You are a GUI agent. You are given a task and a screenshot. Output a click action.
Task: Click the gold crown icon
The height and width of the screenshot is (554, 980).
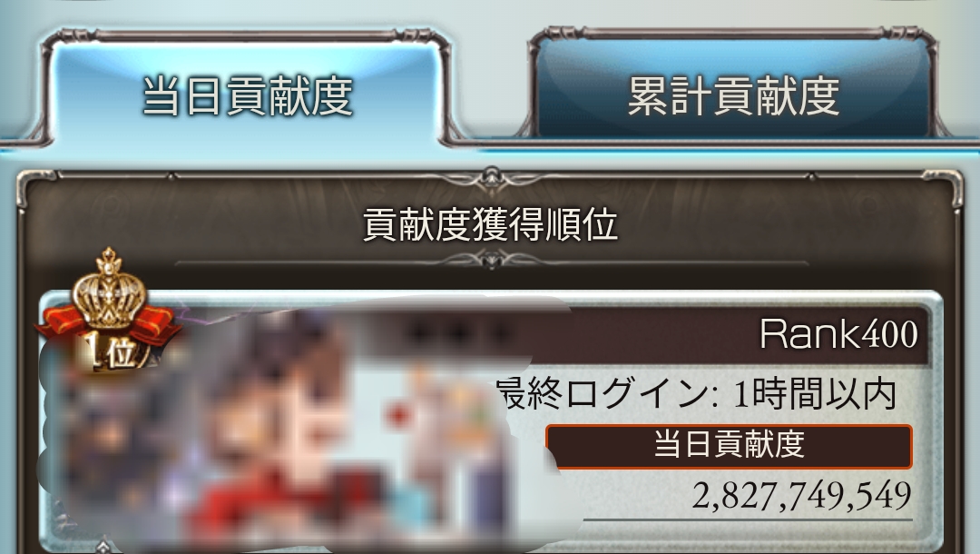pos(110,288)
